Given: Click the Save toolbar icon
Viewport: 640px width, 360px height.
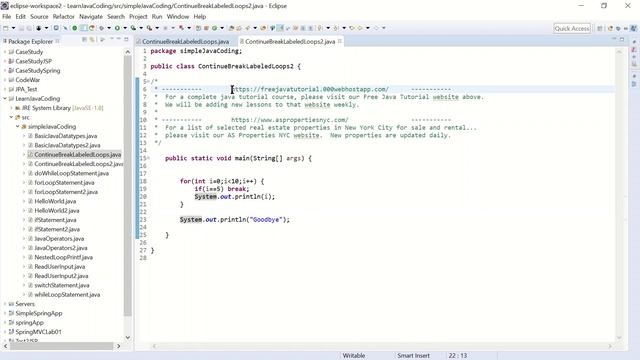Looking at the screenshot, I should coord(22,28).
